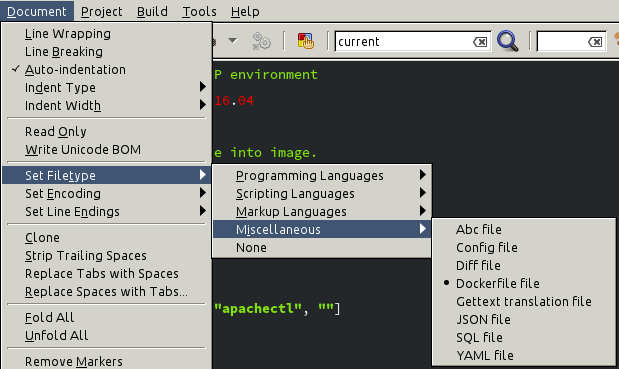The image size is (619, 369).
Task: Open the small toolbar dropdown arrow
Action: [233, 41]
